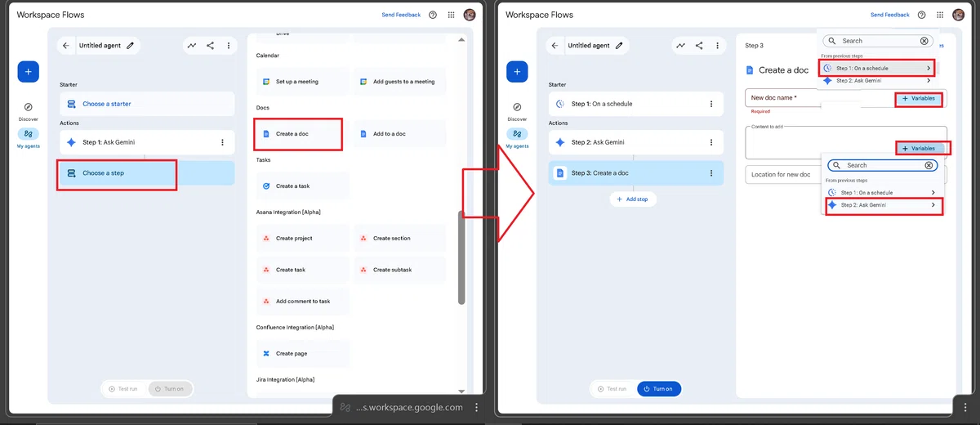980x425 pixels.
Task: Open Discover in left window sidebar
Action: coord(28,111)
